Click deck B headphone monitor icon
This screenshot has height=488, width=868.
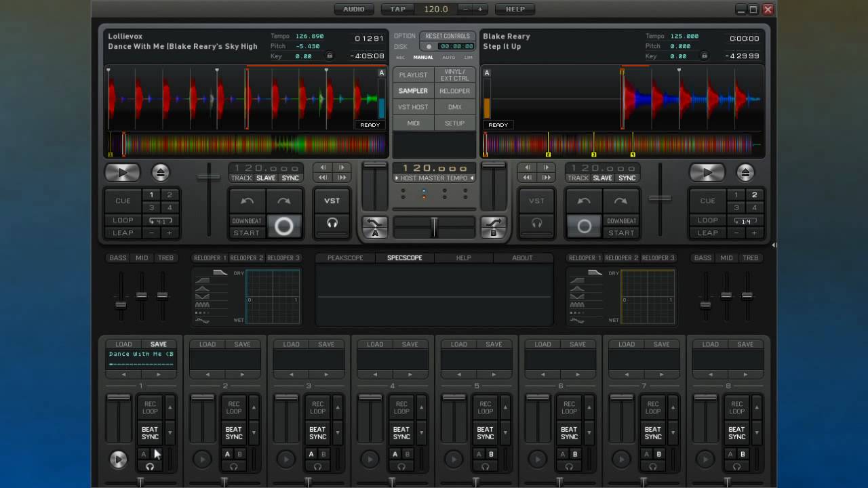536,223
